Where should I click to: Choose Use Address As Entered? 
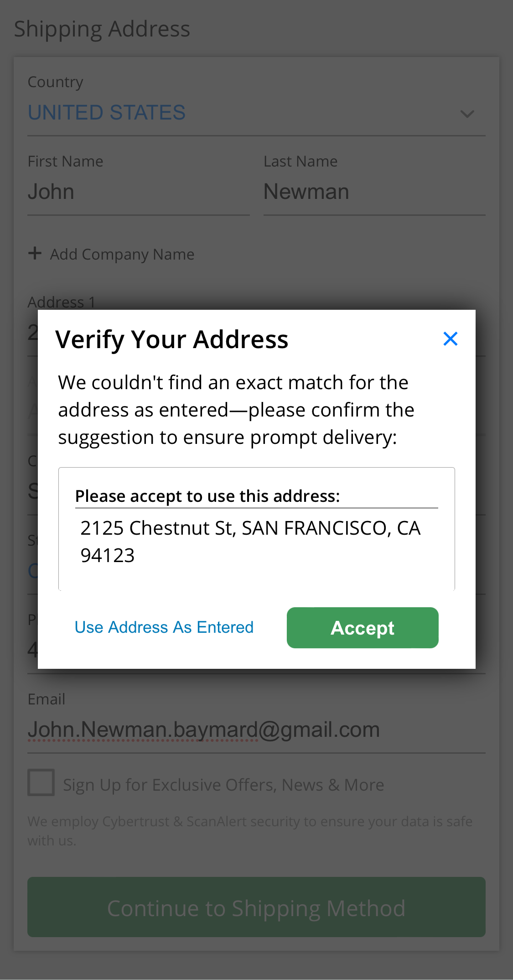(164, 627)
